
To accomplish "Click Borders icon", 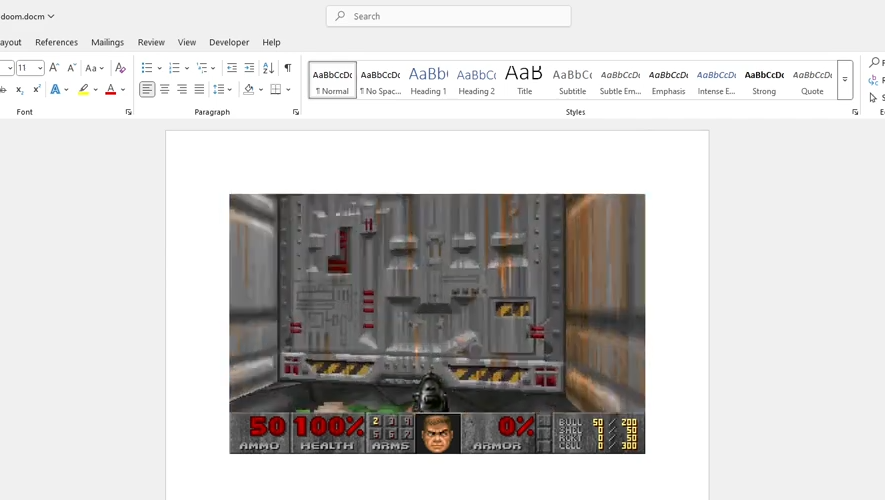I will [276, 89].
